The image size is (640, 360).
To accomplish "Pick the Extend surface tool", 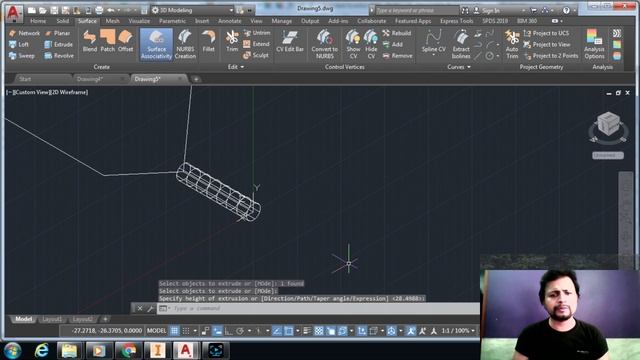I will (x=256, y=44).
